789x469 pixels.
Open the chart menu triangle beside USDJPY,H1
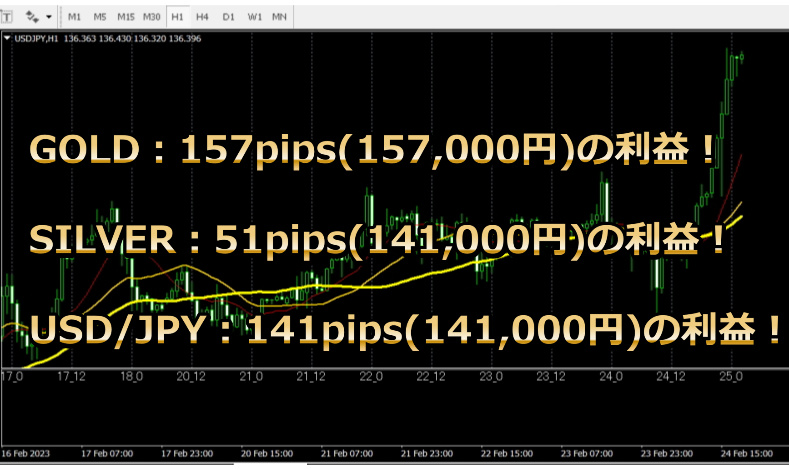tap(8, 39)
